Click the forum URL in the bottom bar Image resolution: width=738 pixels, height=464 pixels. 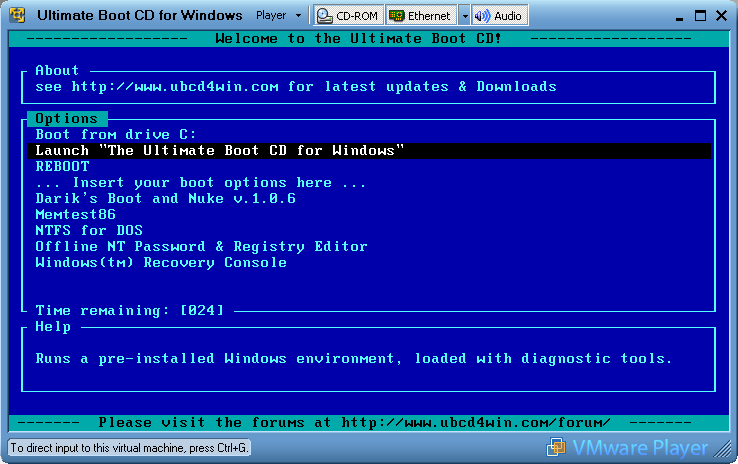[476, 422]
